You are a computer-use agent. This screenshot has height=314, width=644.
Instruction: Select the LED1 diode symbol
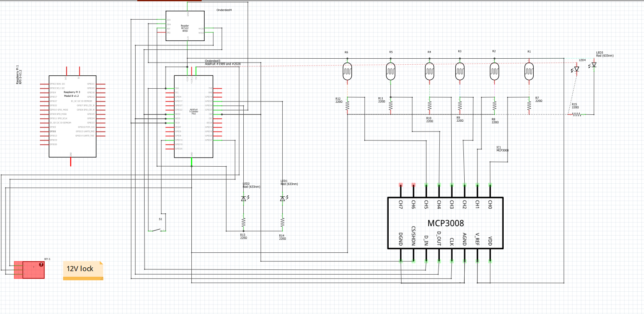283,198
